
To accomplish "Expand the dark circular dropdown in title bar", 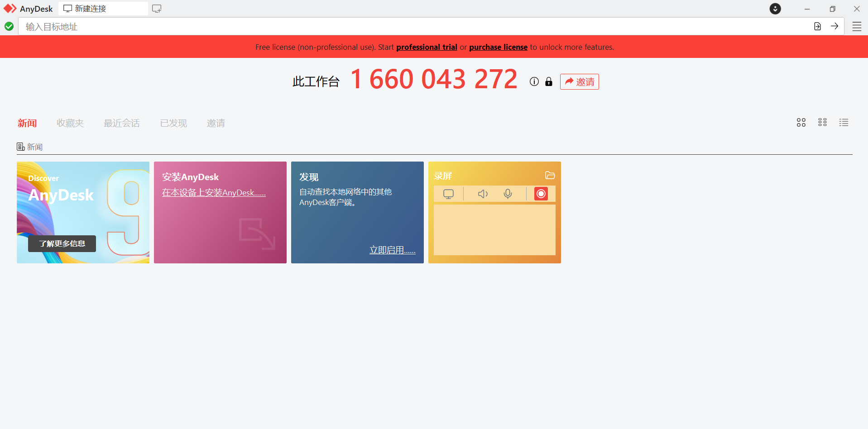I will click(775, 9).
